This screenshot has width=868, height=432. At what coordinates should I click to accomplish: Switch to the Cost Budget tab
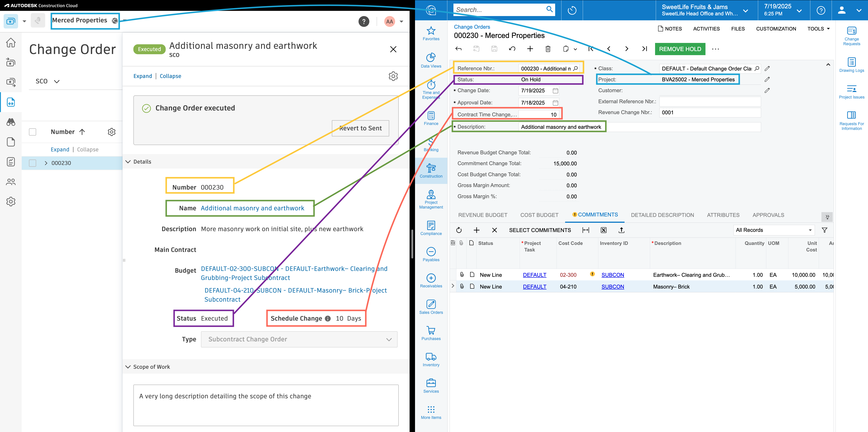point(539,215)
